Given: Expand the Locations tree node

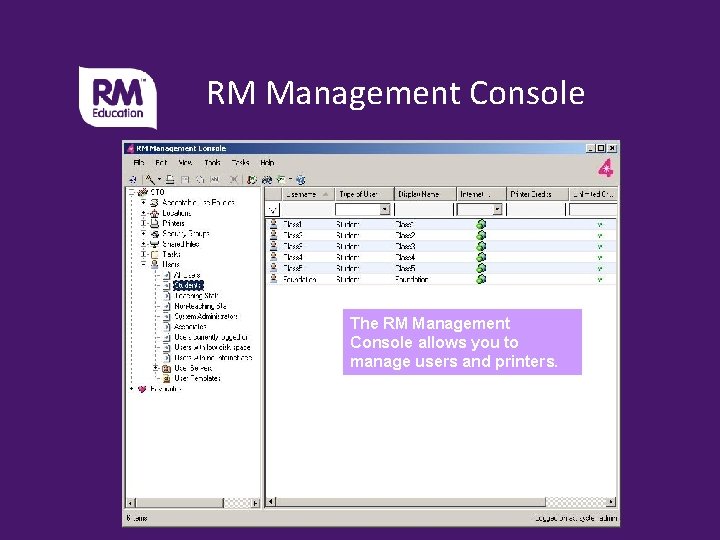Looking at the screenshot, I should (x=144, y=213).
